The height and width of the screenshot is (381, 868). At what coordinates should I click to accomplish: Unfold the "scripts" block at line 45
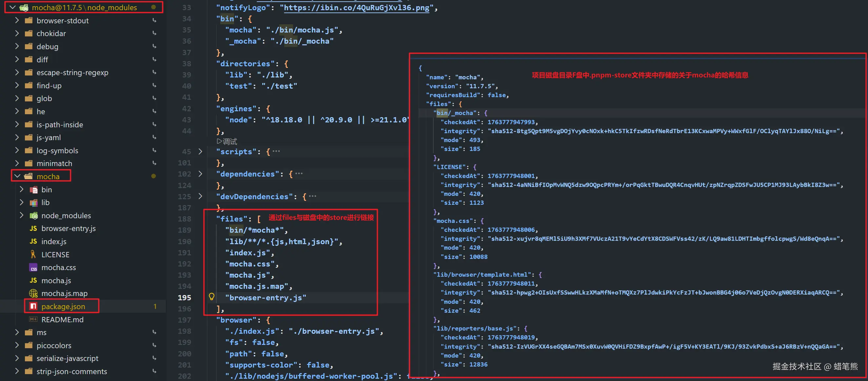(x=201, y=152)
